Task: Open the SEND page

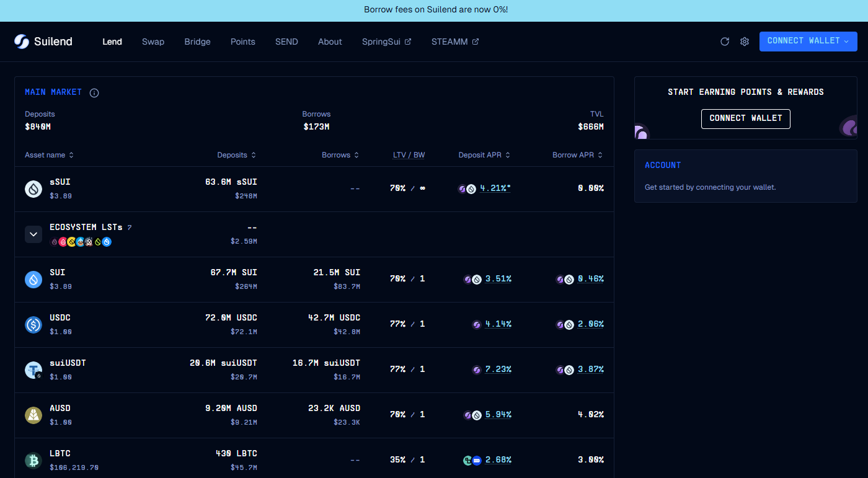Action: coord(286,42)
